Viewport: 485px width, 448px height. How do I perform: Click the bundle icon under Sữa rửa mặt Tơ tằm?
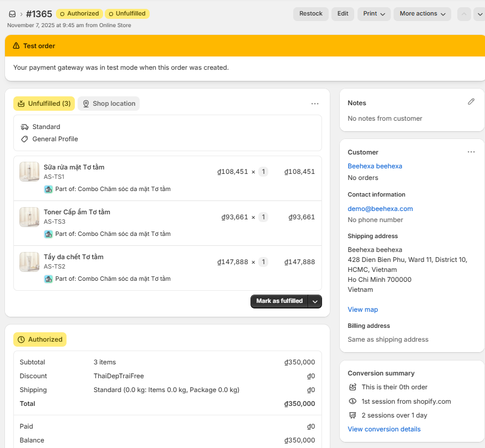(48, 189)
